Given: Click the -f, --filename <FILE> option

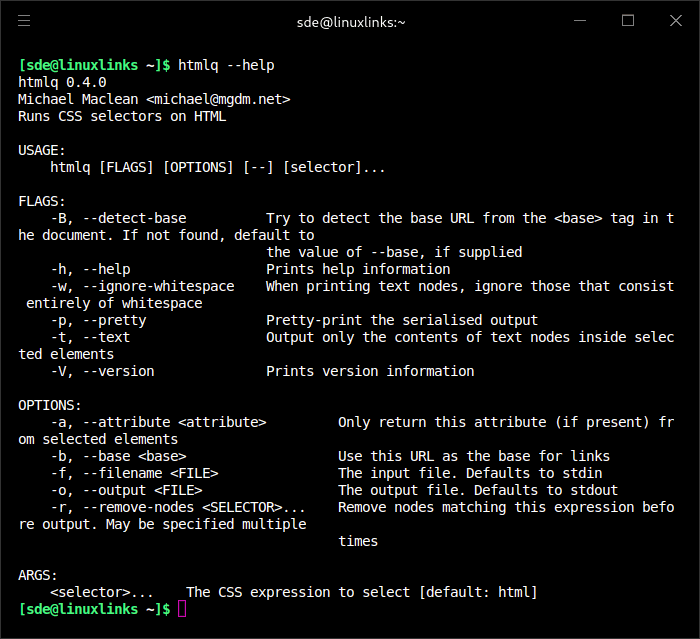Looking at the screenshot, I should point(134,473).
